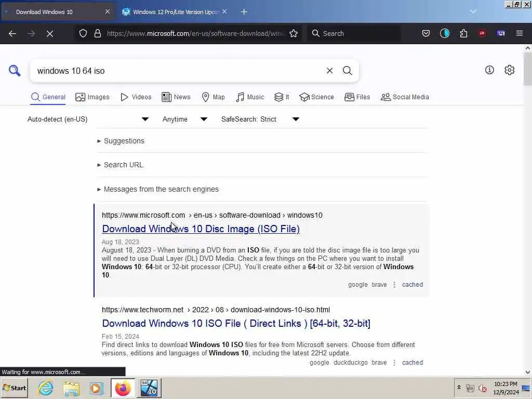Close the Download Windows 10 tab

(x=108, y=12)
